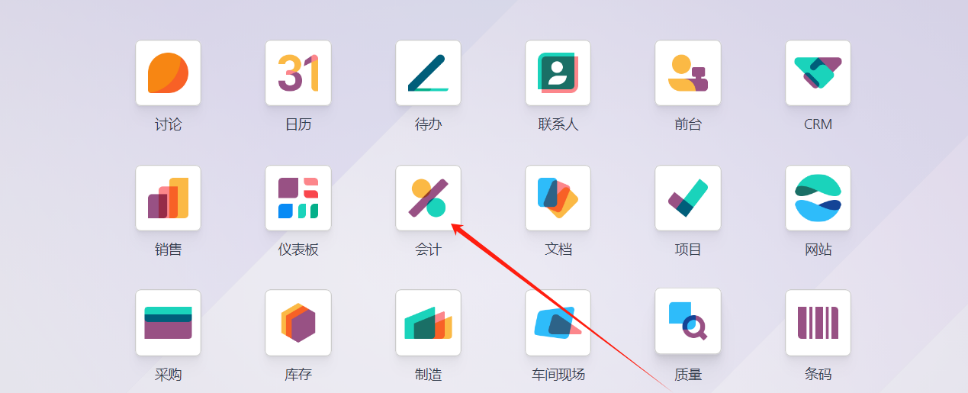Launch the 文档 documents app icon
This screenshot has height=393, width=968.
pyautogui.click(x=558, y=198)
